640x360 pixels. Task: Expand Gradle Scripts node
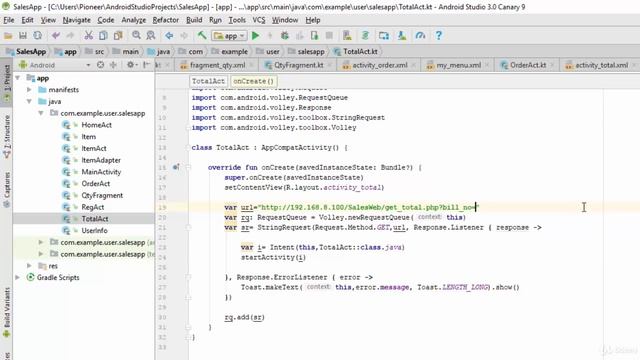(18, 278)
